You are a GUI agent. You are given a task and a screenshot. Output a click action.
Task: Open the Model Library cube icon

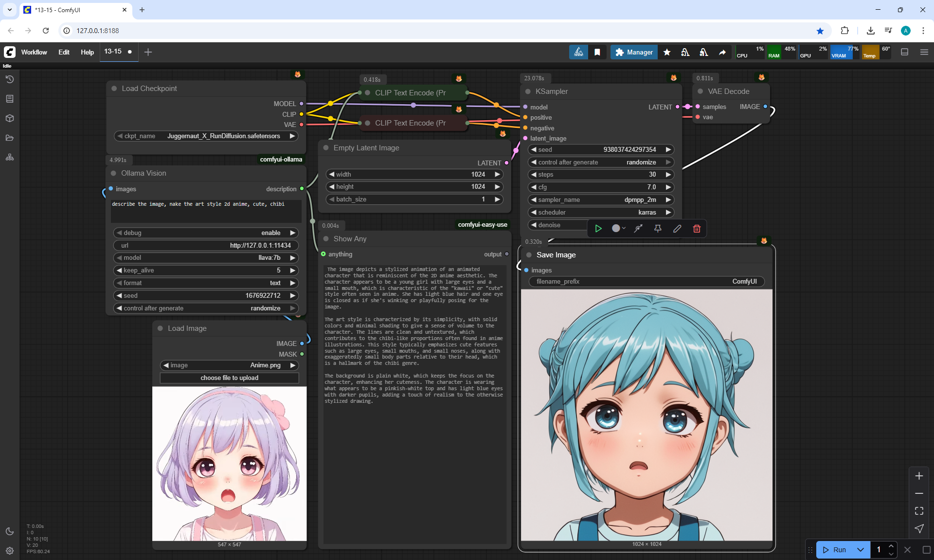pyautogui.click(x=10, y=118)
